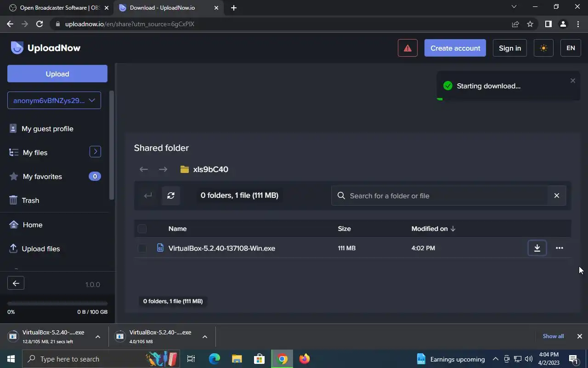Go back in browser
Screen dimensions: 588x368
(x=10, y=24)
